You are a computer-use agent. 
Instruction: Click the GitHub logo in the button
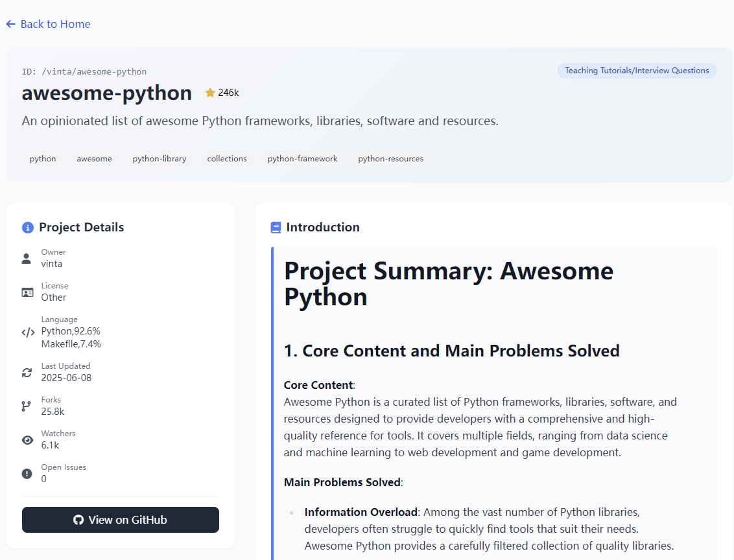click(x=78, y=520)
